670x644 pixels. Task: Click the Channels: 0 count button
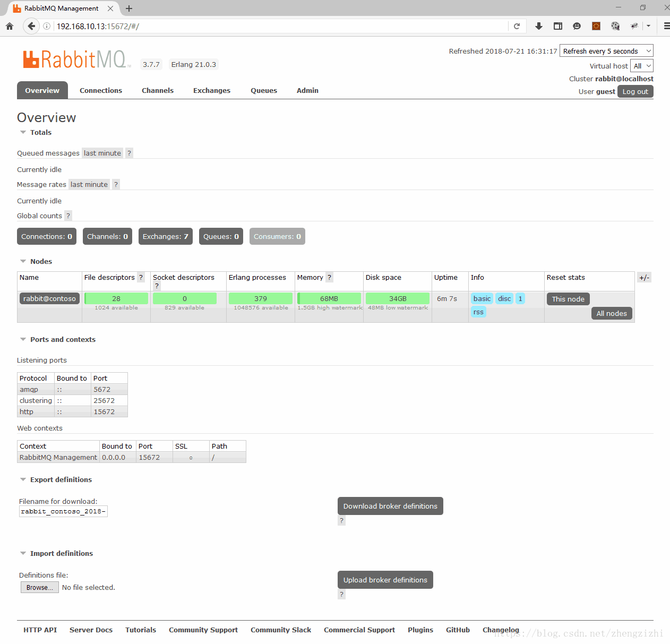(x=107, y=236)
